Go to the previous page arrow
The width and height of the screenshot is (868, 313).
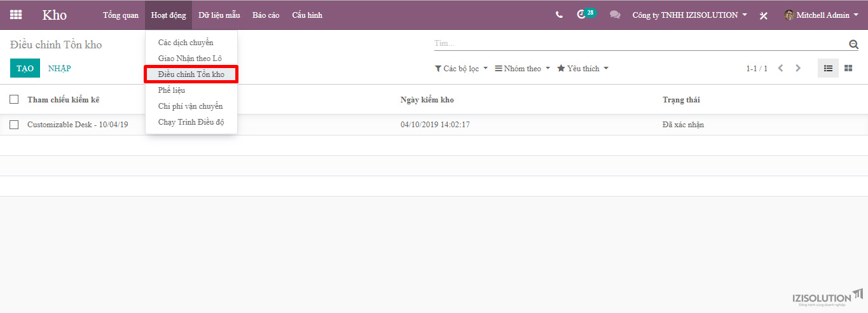point(780,68)
